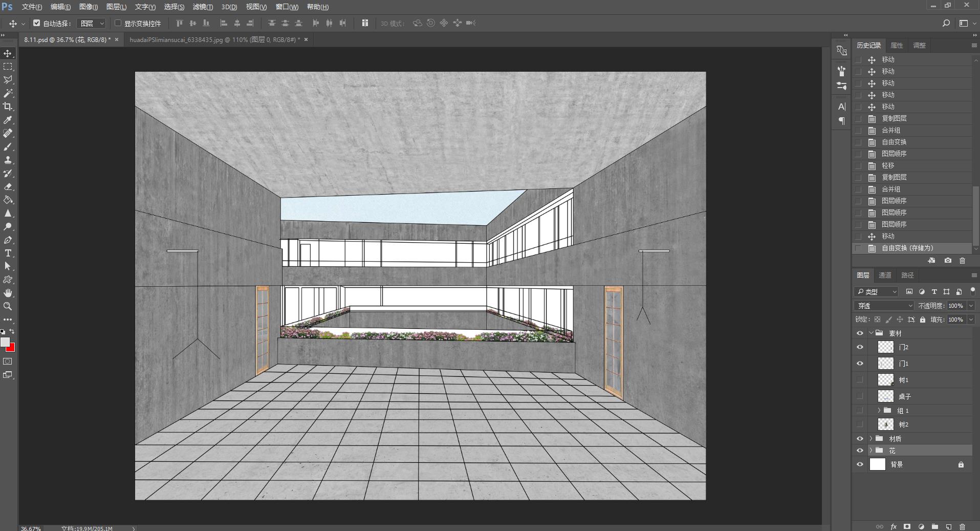980x531 pixels.
Task: Expand the 材质 layer group
Action: [871, 439]
